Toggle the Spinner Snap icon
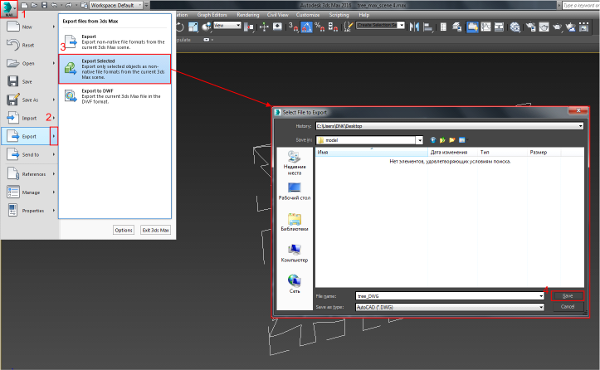 [333, 27]
